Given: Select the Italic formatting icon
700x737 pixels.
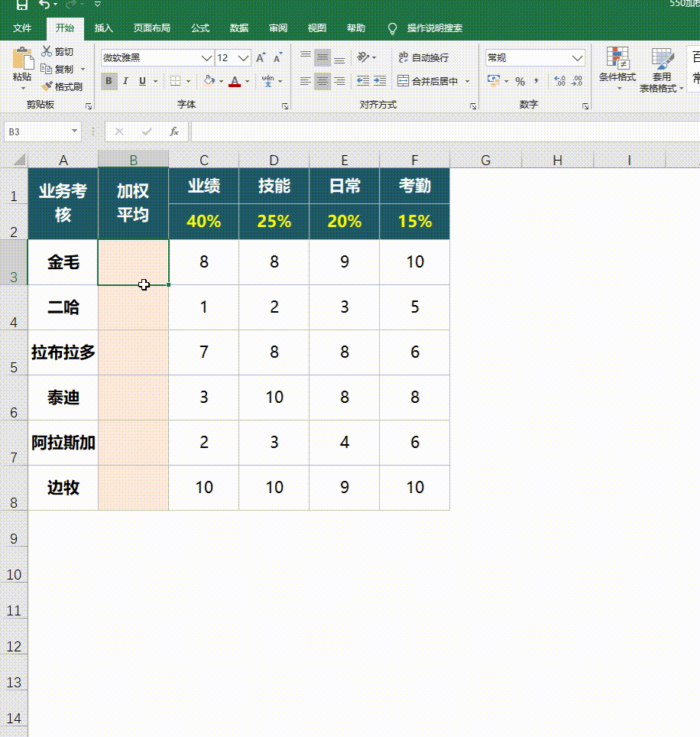Looking at the screenshot, I should point(125,80).
